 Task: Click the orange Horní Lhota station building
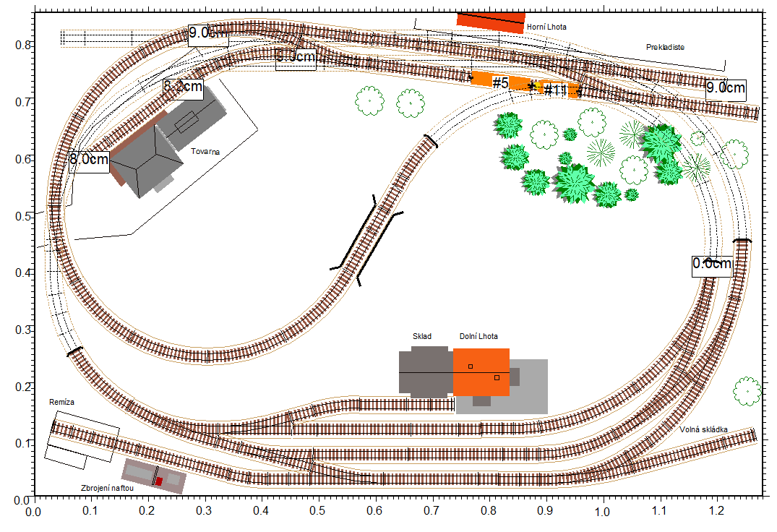pos(491,21)
